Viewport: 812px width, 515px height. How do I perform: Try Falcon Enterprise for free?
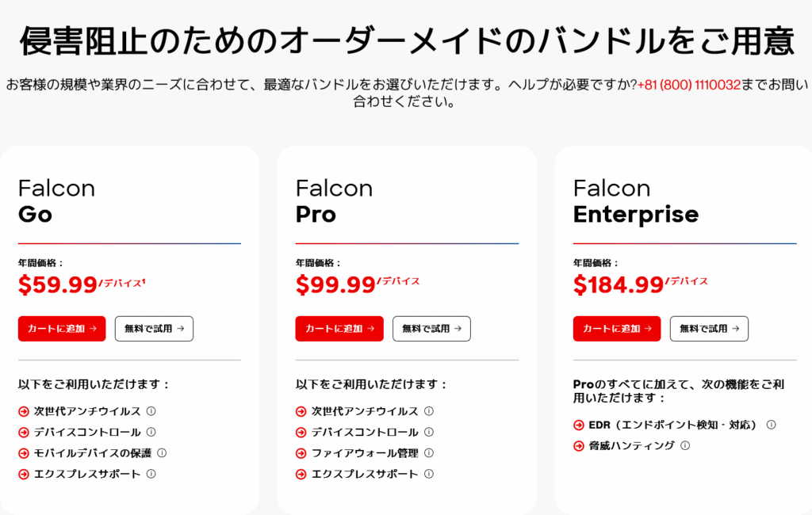709,329
